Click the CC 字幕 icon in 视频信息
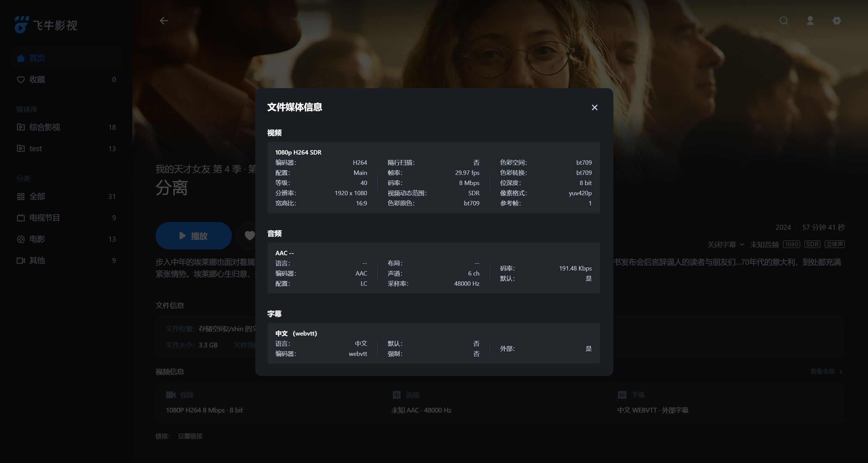The image size is (868, 463). click(x=622, y=395)
